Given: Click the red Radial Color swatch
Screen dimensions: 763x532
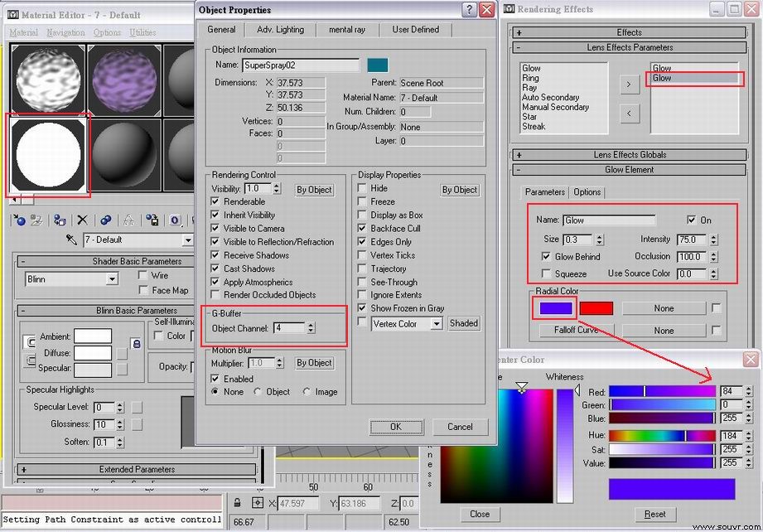Looking at the screenshot, I should [x=596, y=308].
